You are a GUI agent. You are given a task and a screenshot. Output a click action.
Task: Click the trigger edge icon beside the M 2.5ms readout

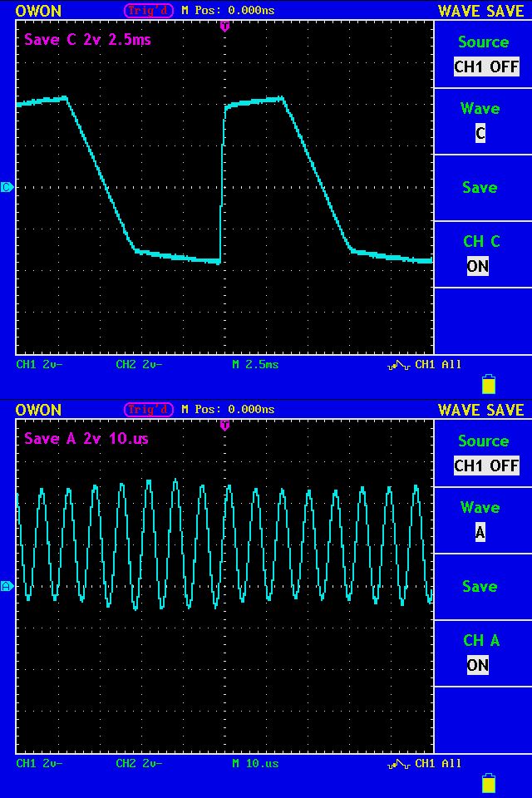point(400,365)
